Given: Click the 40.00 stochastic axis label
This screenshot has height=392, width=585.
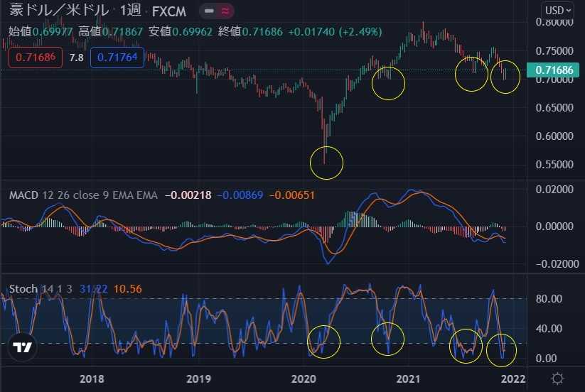Looking at the screenshot, I should [x=549, y=329].
